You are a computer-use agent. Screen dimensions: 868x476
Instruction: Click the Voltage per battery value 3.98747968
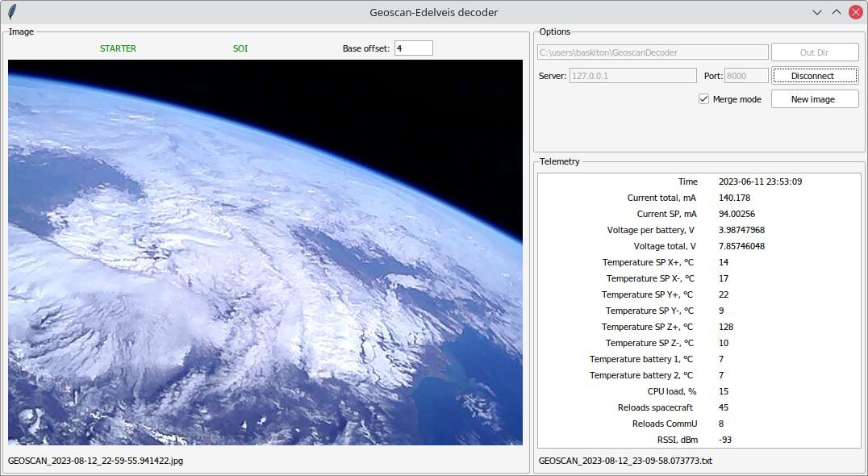point(742,230)
